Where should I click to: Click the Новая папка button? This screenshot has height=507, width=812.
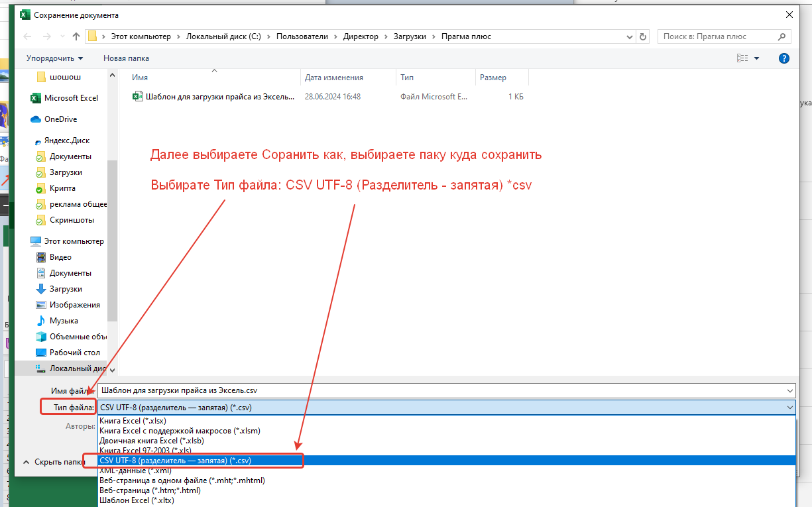click(x=126, y=58)
